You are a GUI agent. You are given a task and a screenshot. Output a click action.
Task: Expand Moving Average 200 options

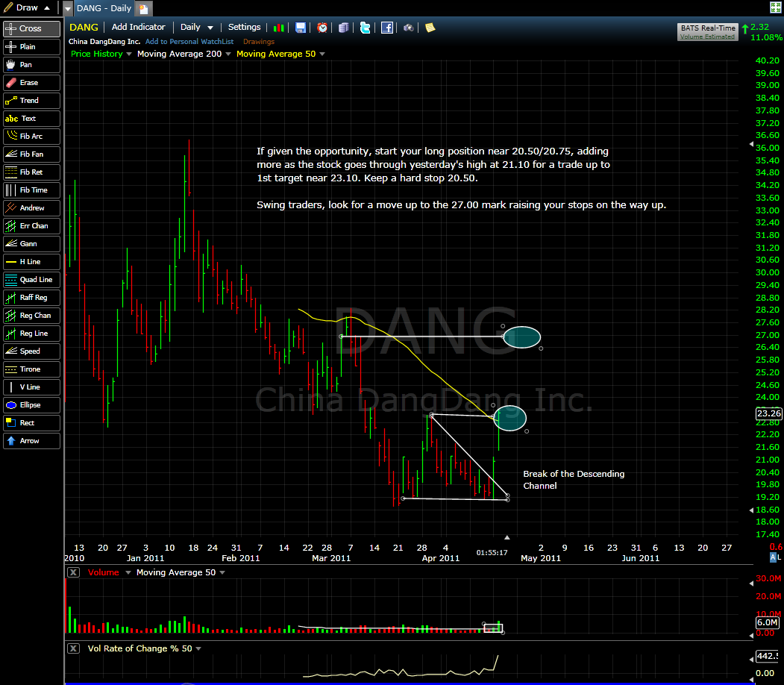[228, 54]
